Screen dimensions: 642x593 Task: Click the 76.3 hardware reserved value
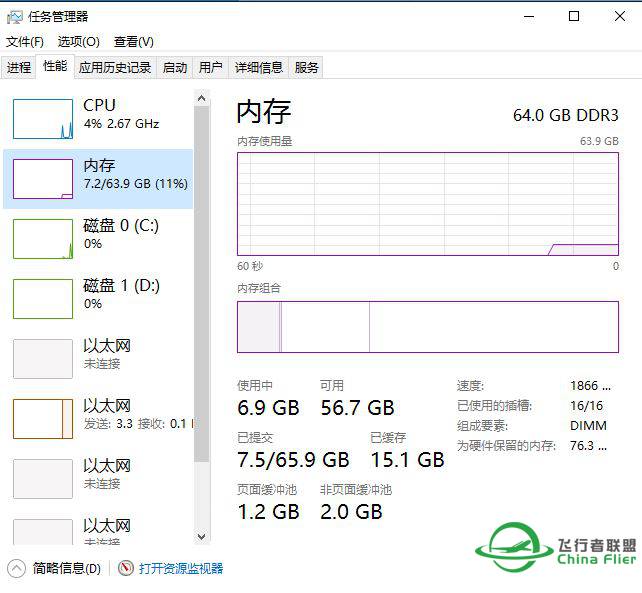tap(588, 445)
